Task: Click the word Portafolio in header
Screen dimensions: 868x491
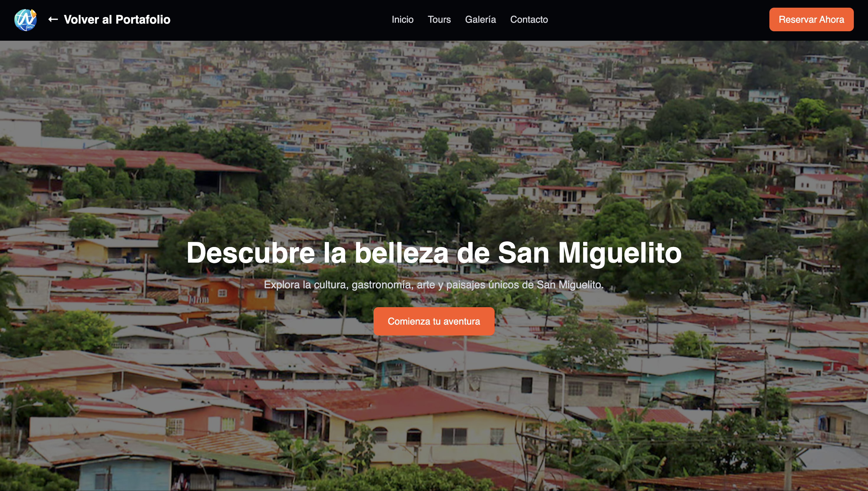Action: pos(143,19)
